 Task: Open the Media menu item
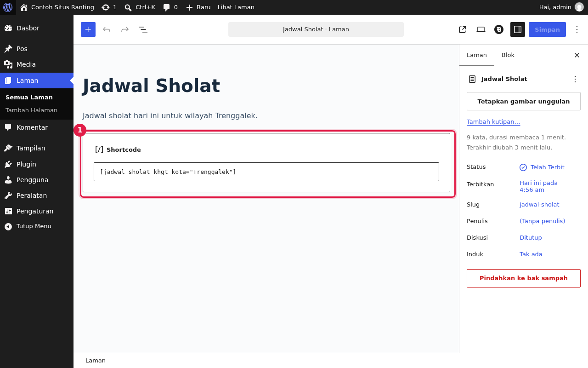pyautogui.click(x=37, y=64)
